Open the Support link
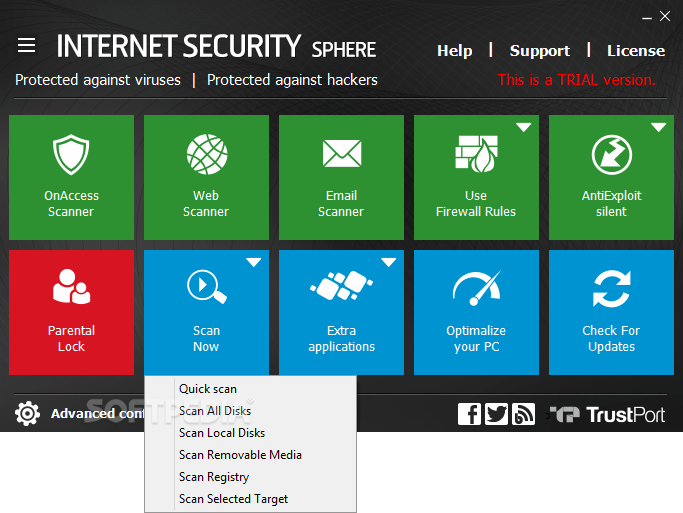 (540, 51)
